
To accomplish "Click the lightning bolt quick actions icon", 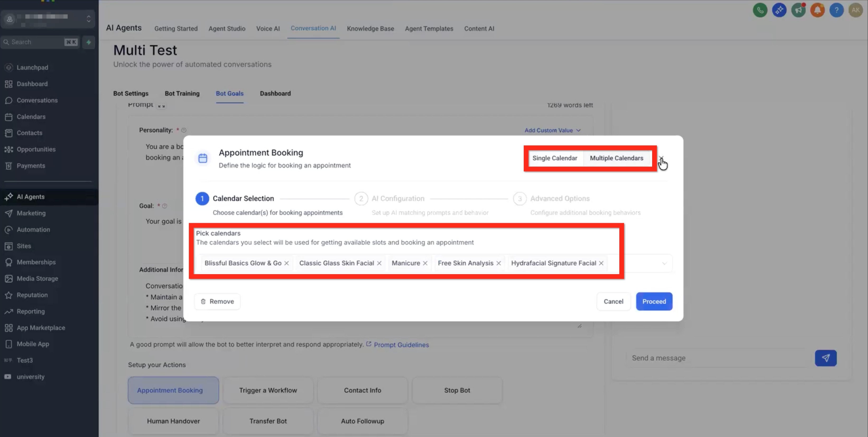I will click(x=89, y=42).
